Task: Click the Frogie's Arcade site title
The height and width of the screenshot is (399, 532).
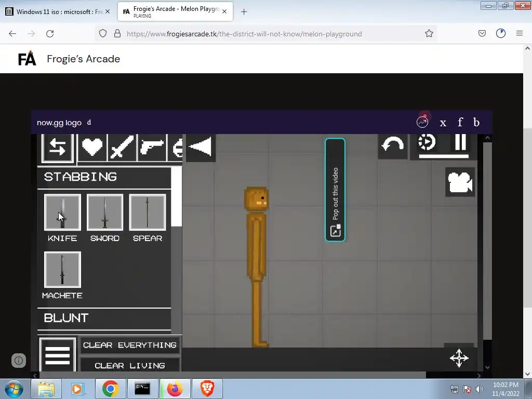Action: (84, 59)
